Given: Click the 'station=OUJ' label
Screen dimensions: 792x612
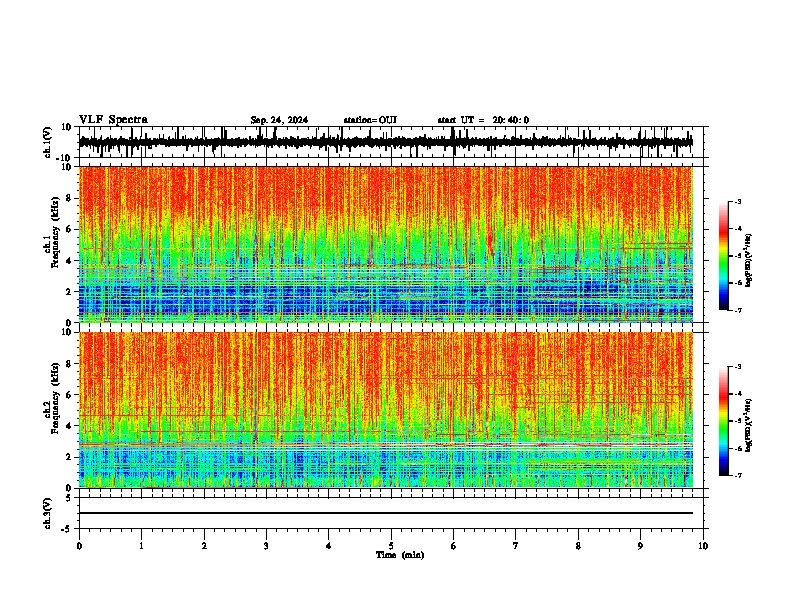Looking at the screenshot, I should [x=370, y=120].
